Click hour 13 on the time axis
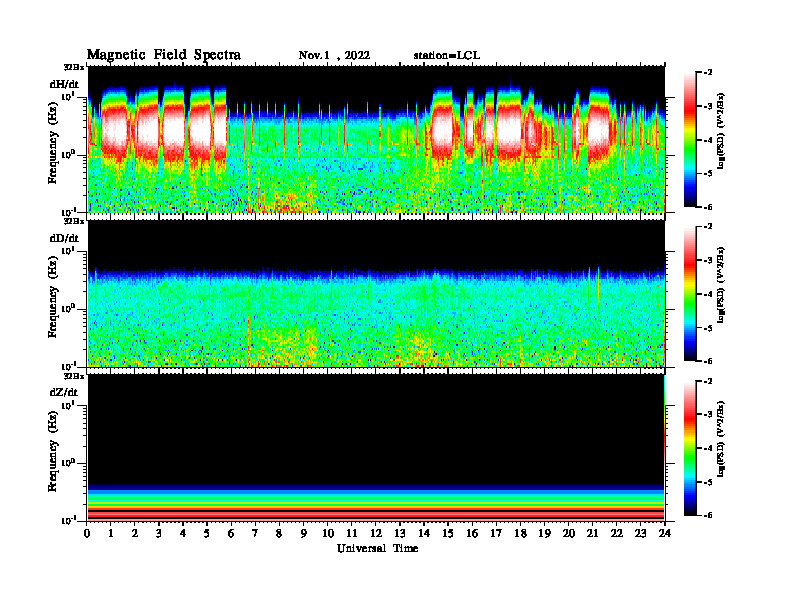This screenshot has width=792, height=612. pos(400,533)
